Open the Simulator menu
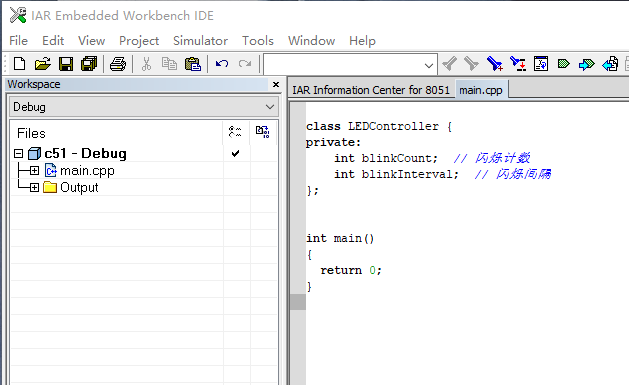The height and width of the screenshot is (385, 629). point(200,41)
